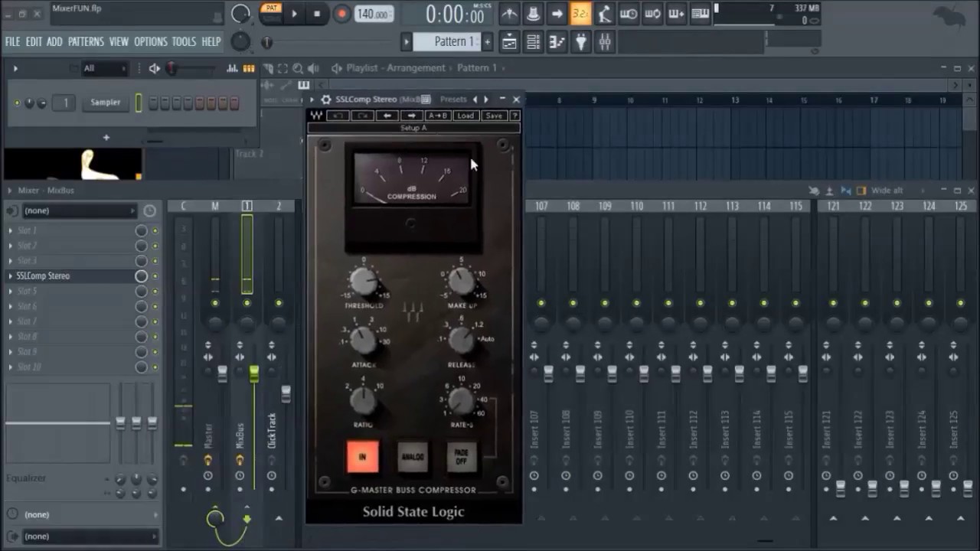Expand the SSLComp Stereo slot arrow menu
This screenshot has width=980, height=551.
click(11, 276)
